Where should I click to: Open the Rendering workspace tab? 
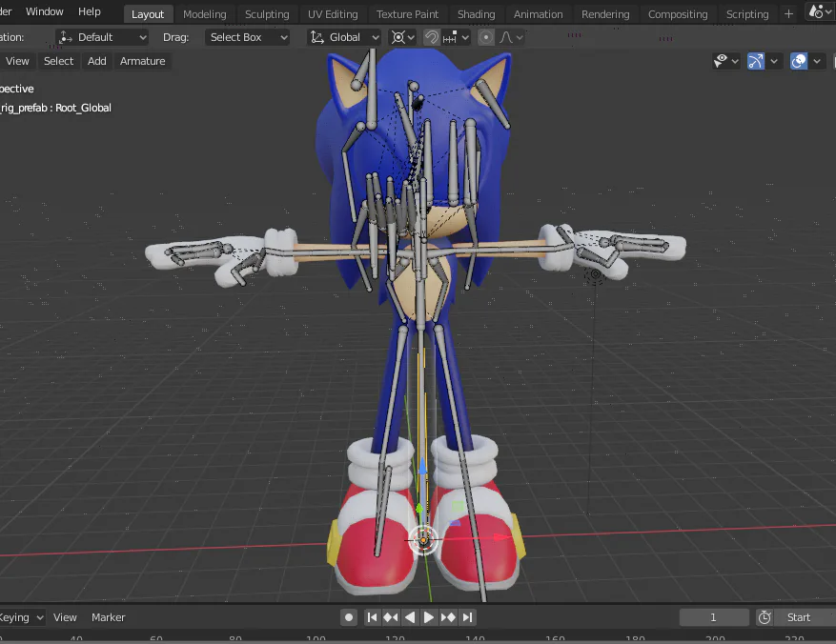click(x=605, y=14)
